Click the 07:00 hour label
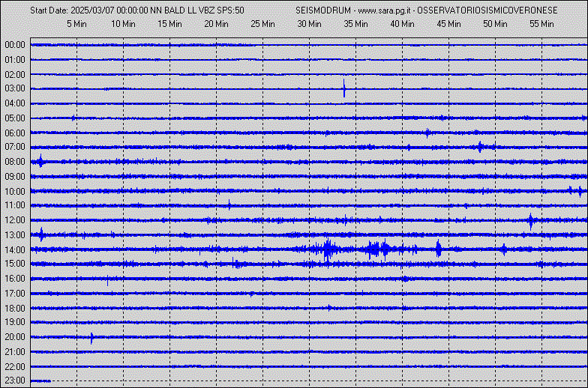 [15, 147]
